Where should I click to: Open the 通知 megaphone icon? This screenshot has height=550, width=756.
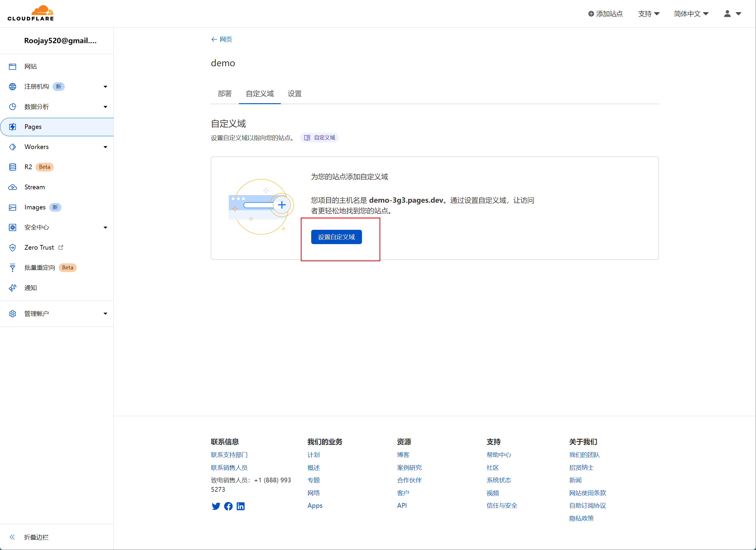[13, 288]
